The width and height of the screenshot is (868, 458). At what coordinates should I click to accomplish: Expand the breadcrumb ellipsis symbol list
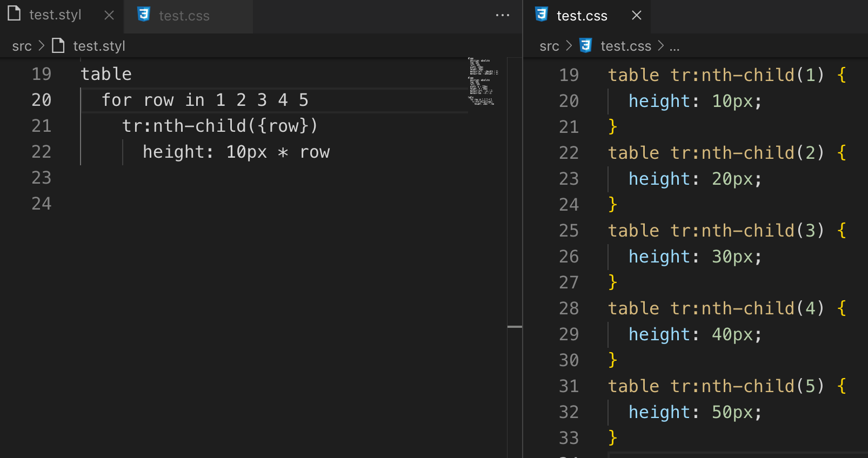(x=675, y=46)
